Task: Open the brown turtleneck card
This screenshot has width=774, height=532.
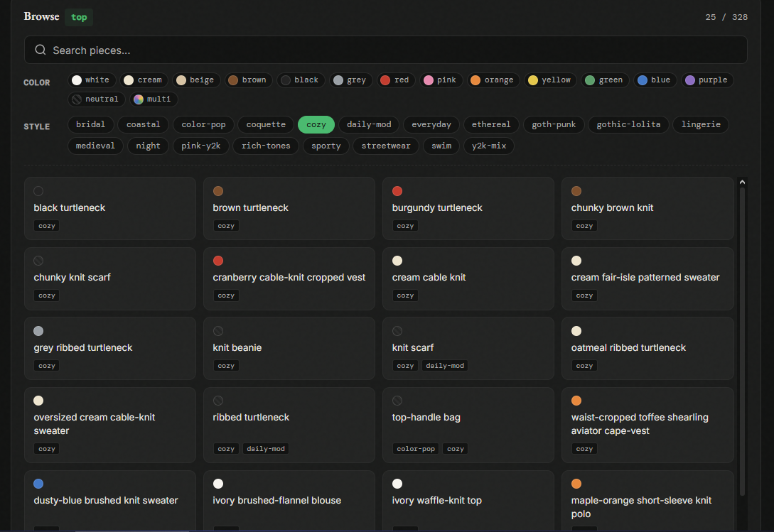Action: [289, 208]
